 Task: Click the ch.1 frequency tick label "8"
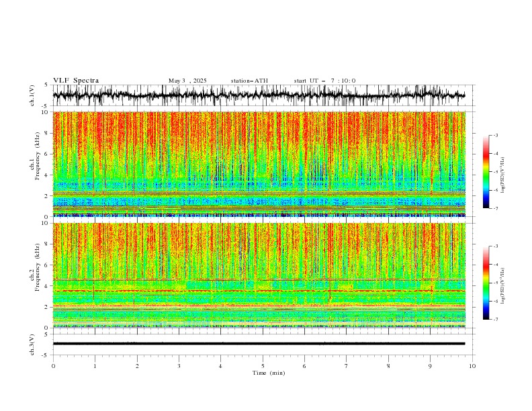click(47, 133)
